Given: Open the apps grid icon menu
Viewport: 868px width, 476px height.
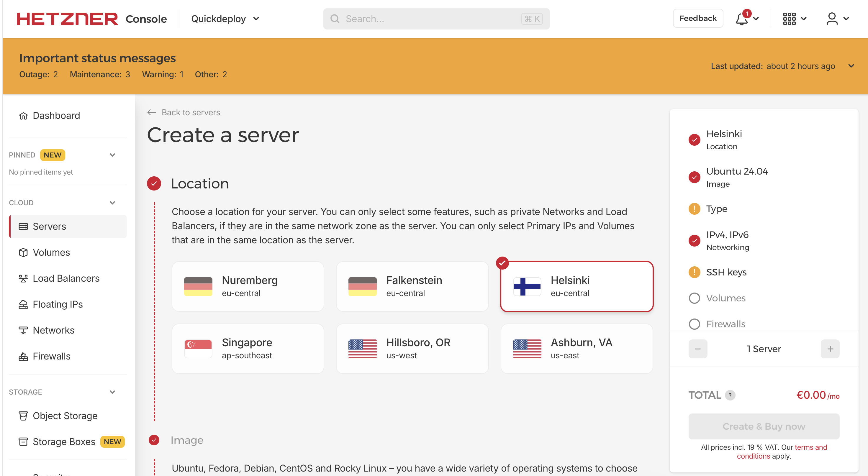Looking at the screenshot, I should (x=789, y=19).
